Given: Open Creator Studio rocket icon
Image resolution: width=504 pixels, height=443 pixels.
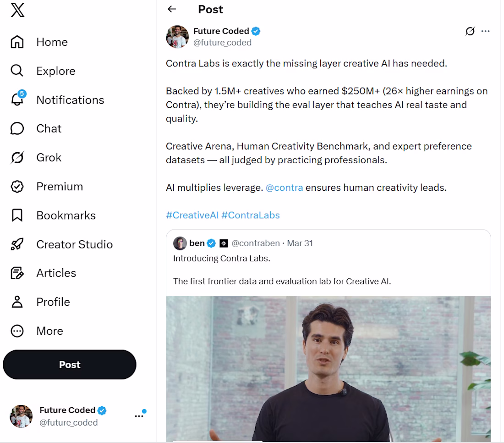Looking at the screenshot, I should click(17, 244).
